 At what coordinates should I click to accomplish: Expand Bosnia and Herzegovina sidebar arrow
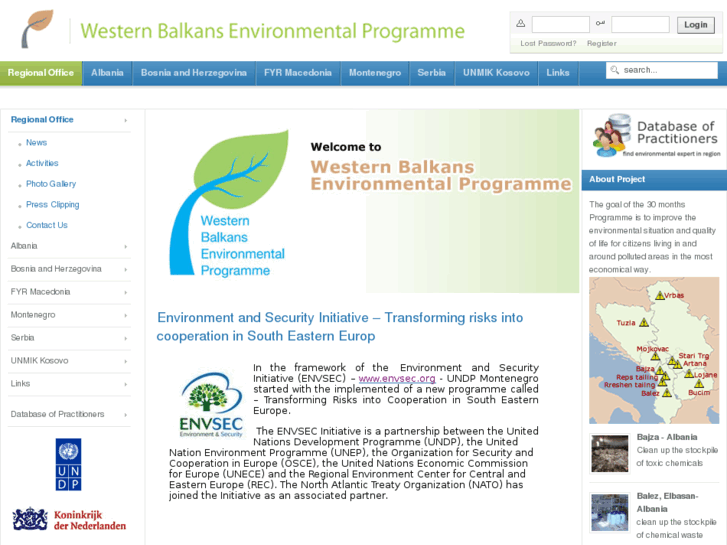tap(126, 269)
